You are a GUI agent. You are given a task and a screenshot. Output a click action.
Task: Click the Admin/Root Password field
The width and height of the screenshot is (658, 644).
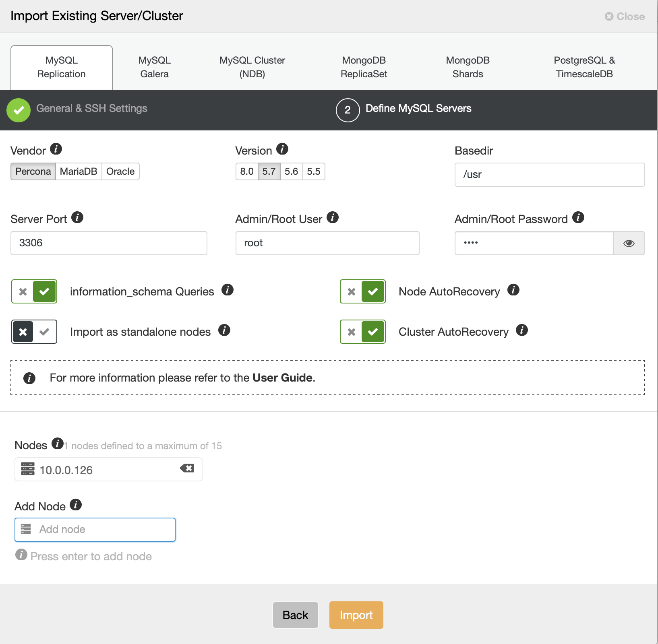pos(534,243)
